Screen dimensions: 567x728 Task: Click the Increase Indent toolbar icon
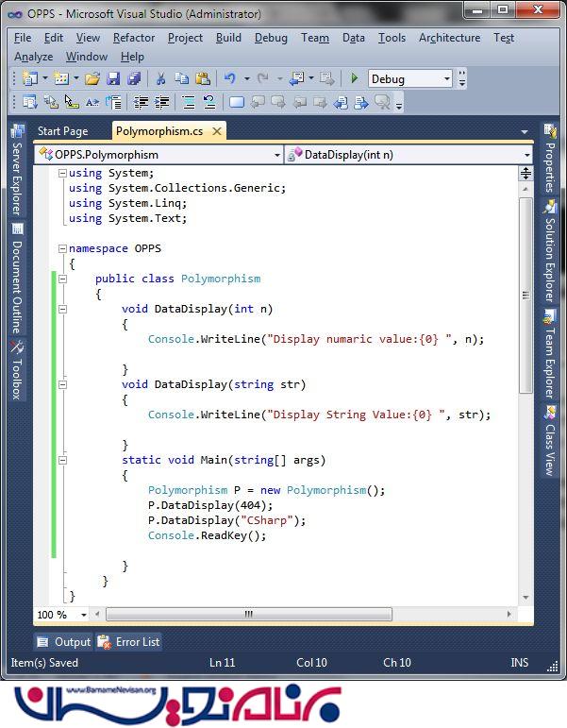coord(161,102)
